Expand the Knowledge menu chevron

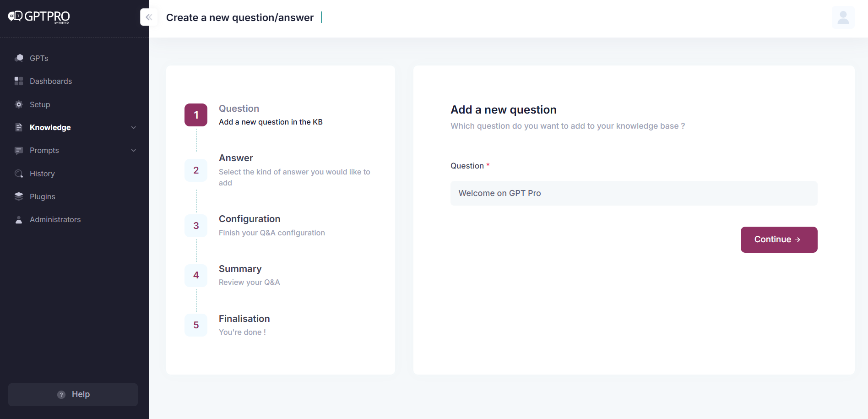point(134,127)
